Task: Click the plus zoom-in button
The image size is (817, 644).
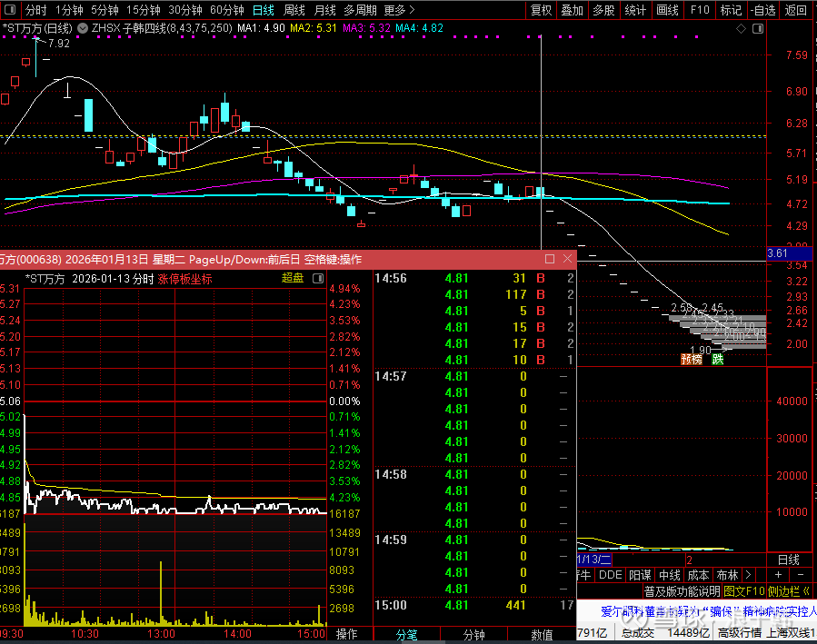Action: [x=778, y=575]
